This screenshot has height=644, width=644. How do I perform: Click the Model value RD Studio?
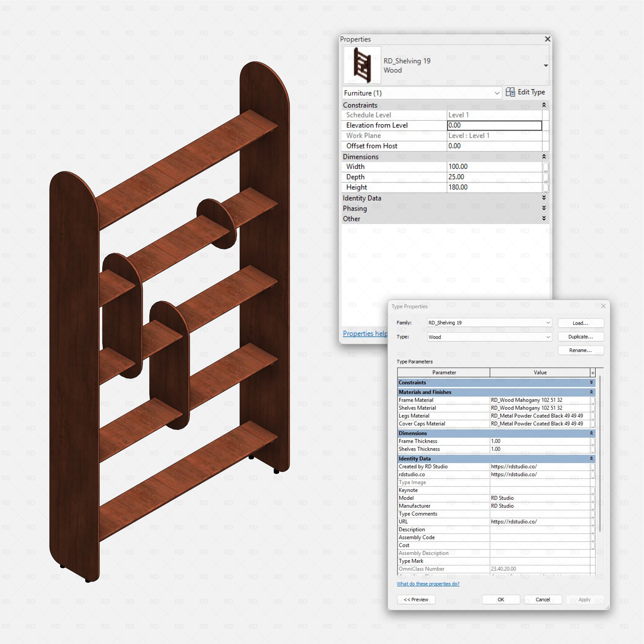[x=540, y=498]
